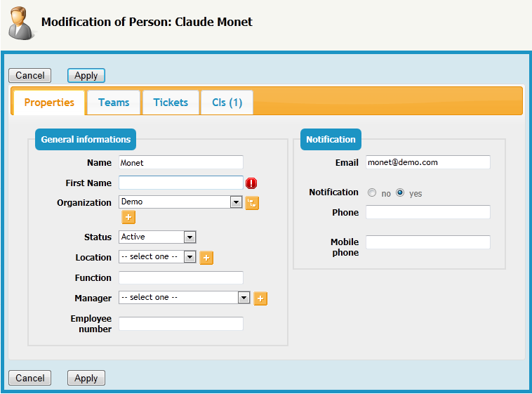
Task: Click into the First Name field
Action: tap(180, 183)
